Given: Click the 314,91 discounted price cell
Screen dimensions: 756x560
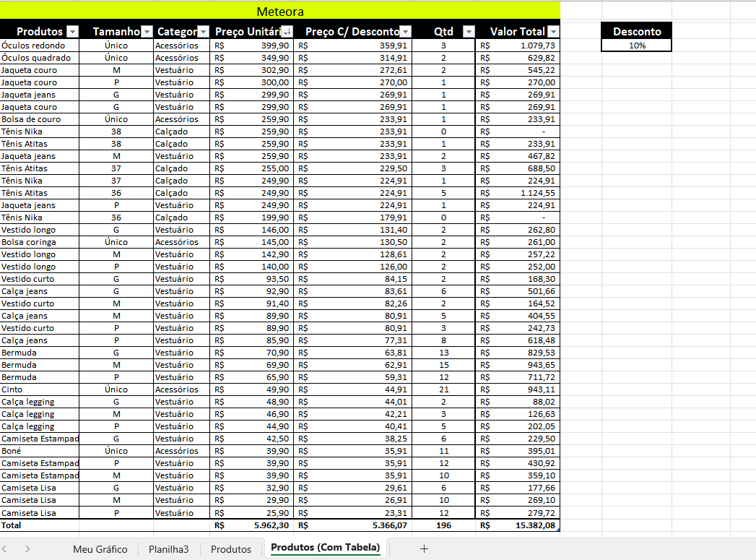Looking at the screenshot, I should pos(353,58).
